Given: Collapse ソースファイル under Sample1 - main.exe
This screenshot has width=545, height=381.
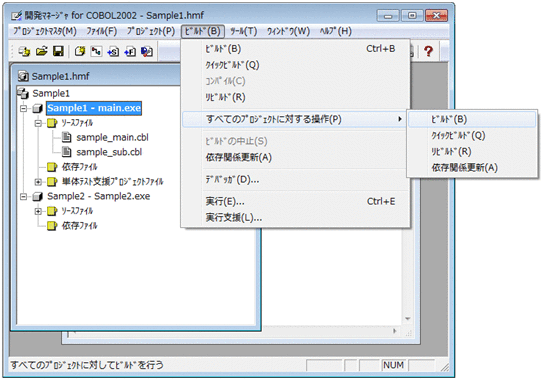Looking at the screenshot, I should pos(38,123).
